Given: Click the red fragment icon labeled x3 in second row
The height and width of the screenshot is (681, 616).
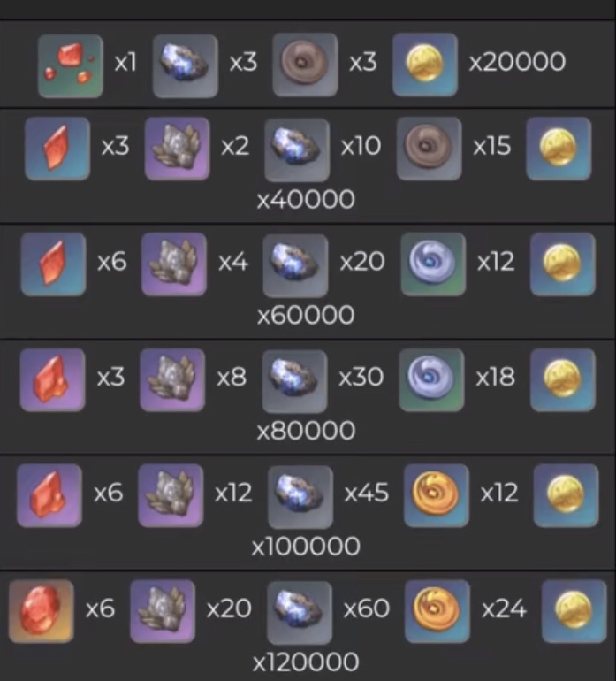Looking at the screenshot, I should point(57,148).
